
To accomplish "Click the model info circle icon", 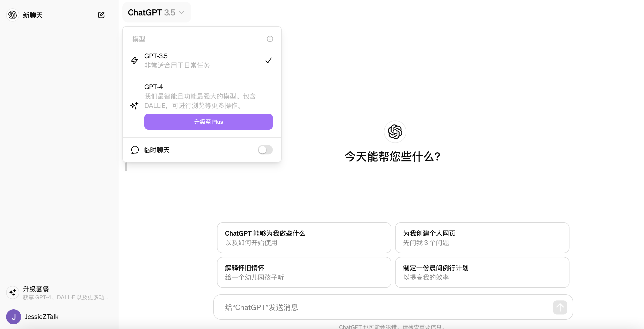I will [270, 39].
